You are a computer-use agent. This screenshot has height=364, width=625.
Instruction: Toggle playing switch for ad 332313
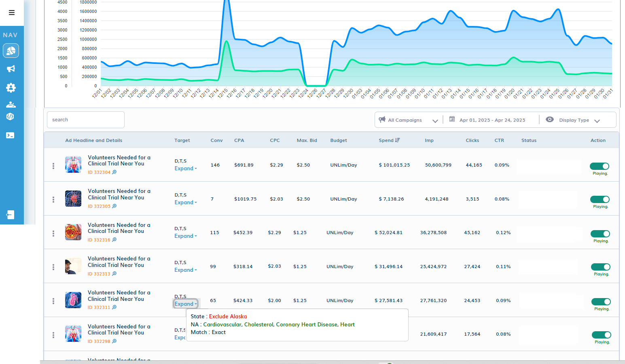[x=601, y=267]
